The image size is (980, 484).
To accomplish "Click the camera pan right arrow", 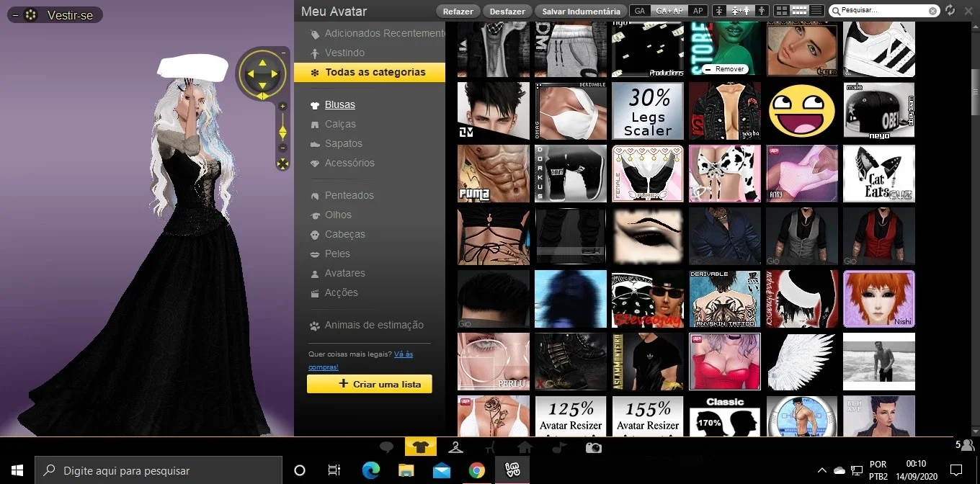I will (274, 74).
